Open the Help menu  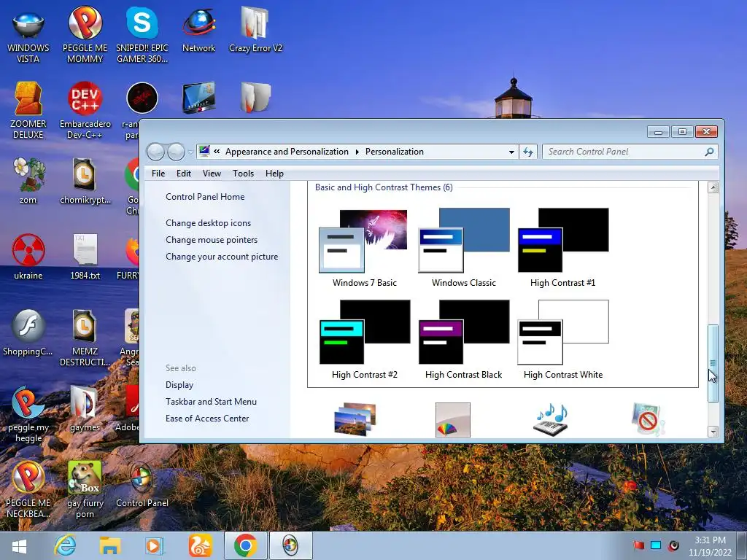coord(274,174)
